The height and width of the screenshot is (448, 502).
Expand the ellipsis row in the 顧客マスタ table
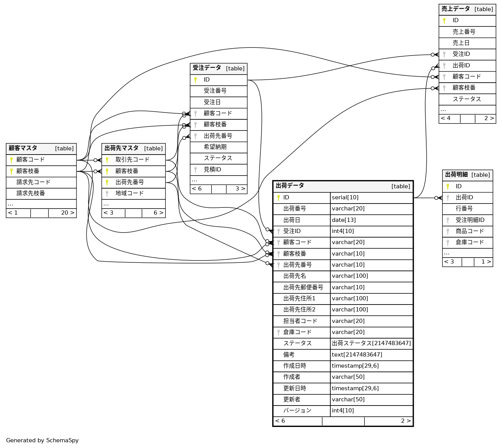(x=11, y=204)
